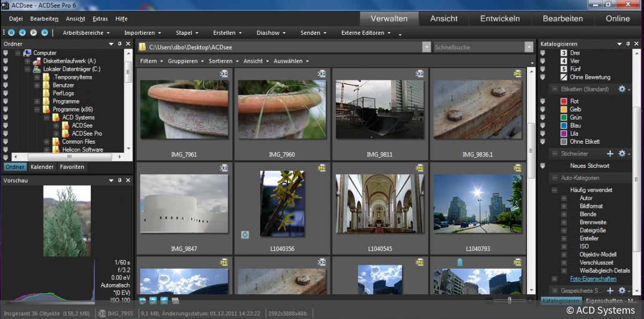Pin the Katalogisieren panel
This screenshot has height=319, width=644.
point(628,44)
